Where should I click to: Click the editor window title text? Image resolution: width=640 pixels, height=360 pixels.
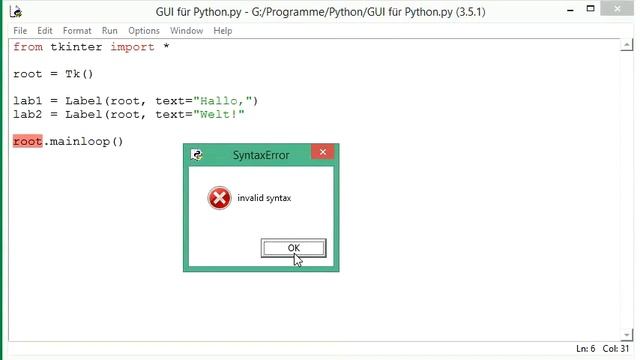tap(320, 12)
